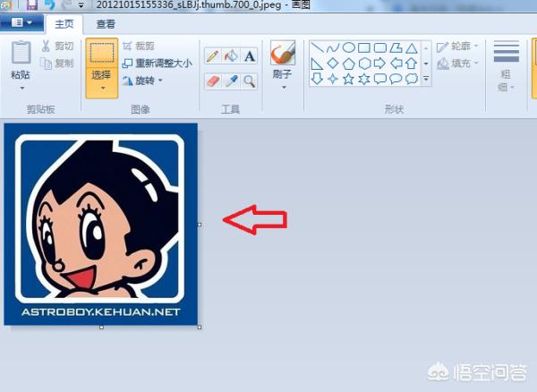537x392 pixels.
Task: Open the Brushes (刷子) dropdown arrow
Action: point(284,88)
